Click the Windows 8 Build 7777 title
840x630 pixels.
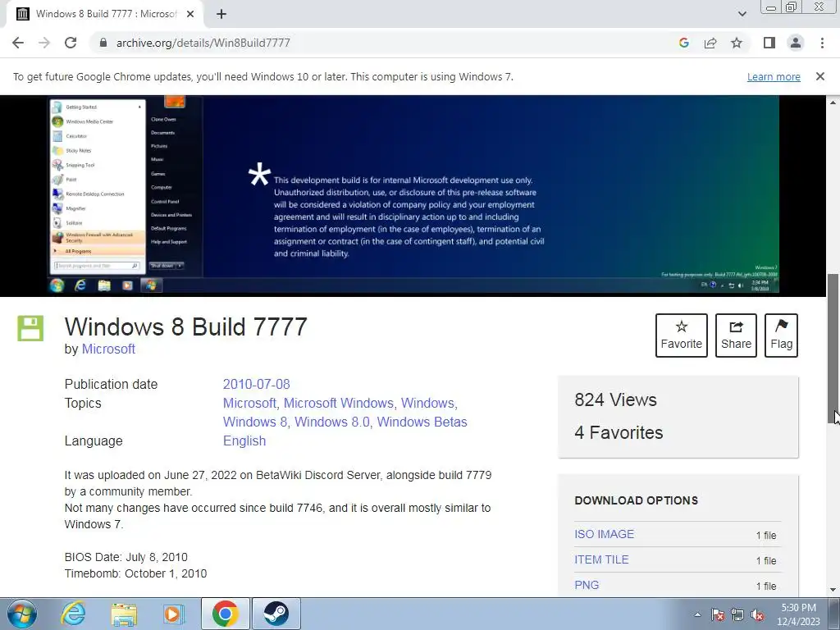click(x=186, y=326)
